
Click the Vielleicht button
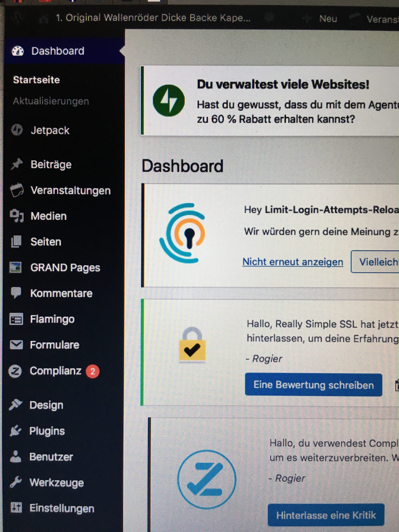coord(375,262)
